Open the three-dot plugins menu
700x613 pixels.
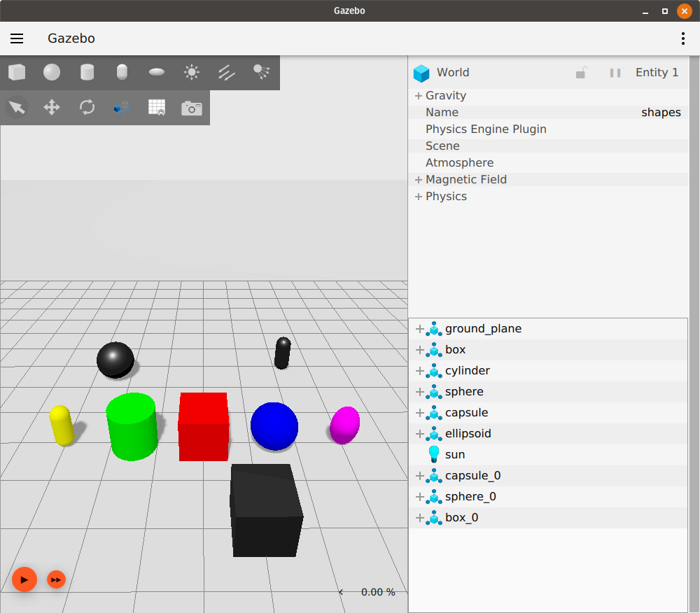(683, 38)
